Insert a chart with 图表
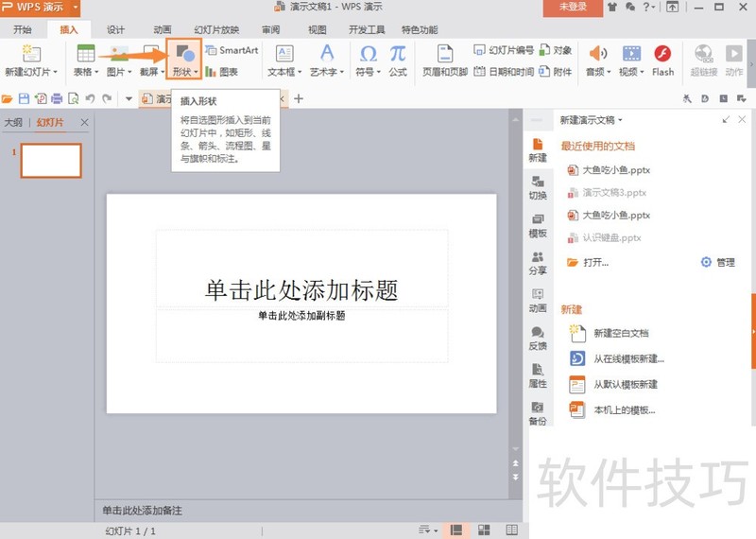 click(x=222, y=72)
